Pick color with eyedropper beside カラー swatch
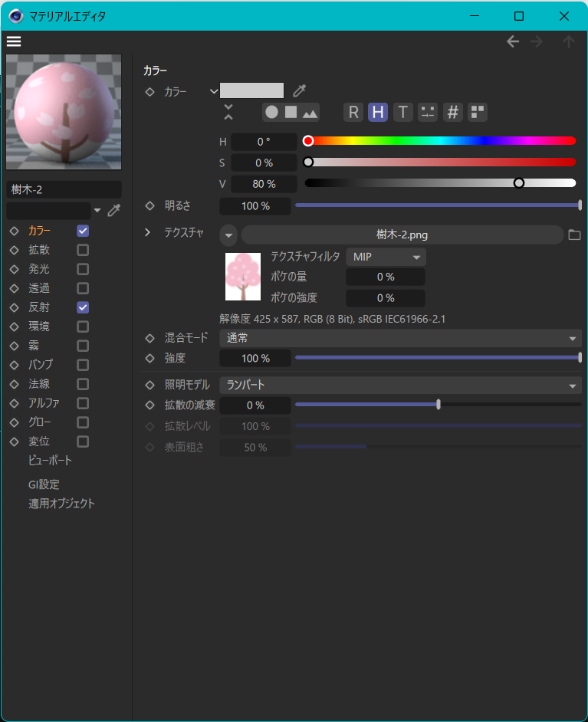This screenshot has width=588, height=722. 299,91
